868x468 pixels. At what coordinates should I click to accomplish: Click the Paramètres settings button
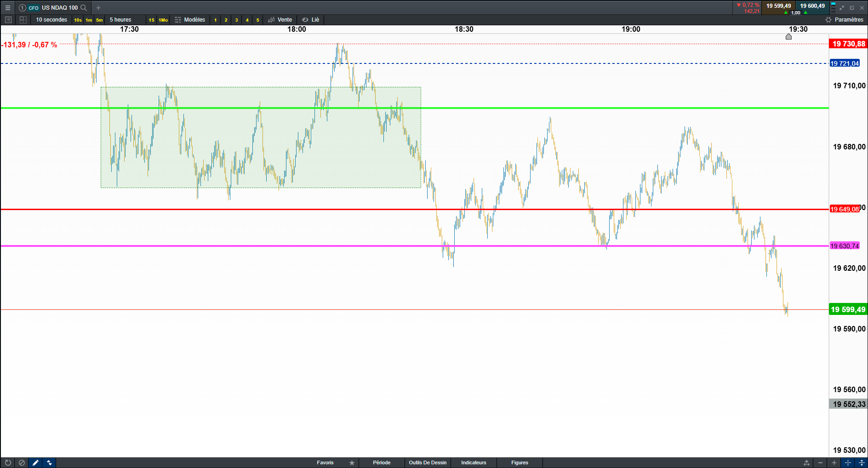point(845,20)
